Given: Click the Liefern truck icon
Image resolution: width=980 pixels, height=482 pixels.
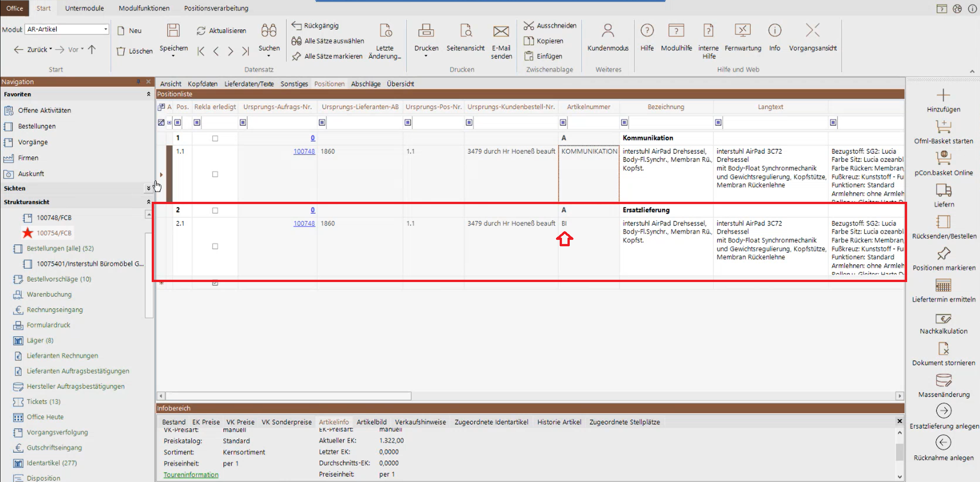Looking at the screenshot, I should (x=943, y=190).
